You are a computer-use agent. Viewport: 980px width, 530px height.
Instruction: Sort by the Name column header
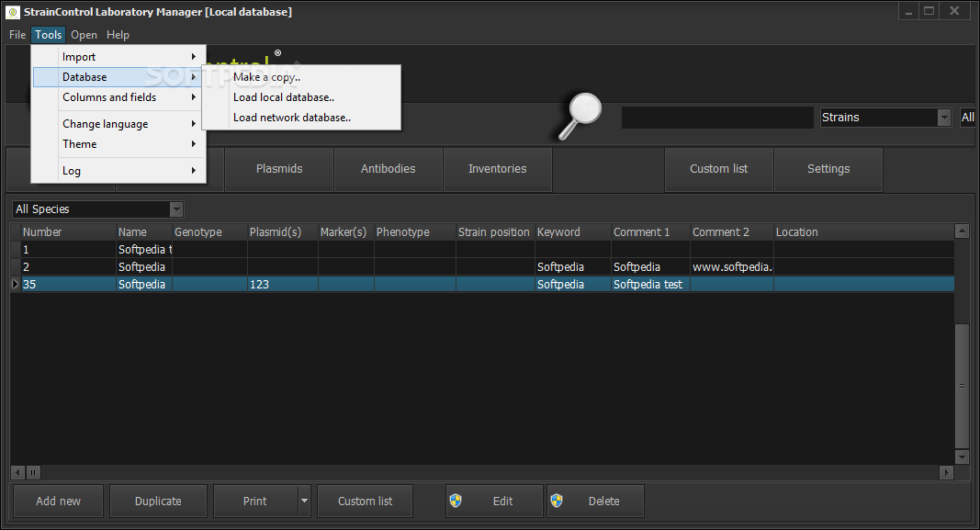click(144, 231)
